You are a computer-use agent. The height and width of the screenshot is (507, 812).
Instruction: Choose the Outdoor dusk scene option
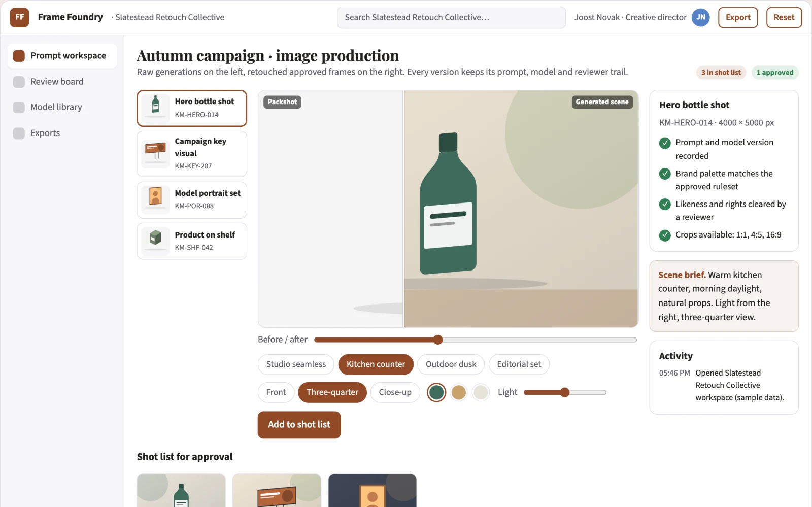451,364
